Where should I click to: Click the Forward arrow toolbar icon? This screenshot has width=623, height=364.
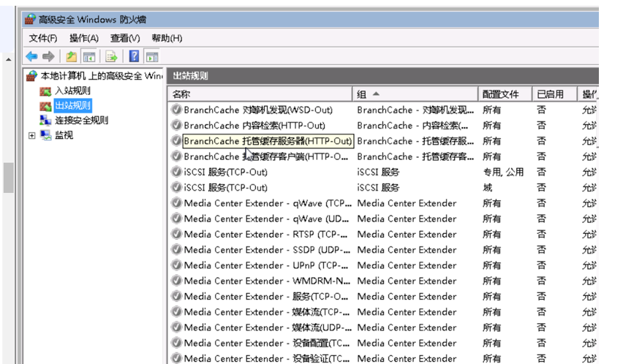click(48, 57)
